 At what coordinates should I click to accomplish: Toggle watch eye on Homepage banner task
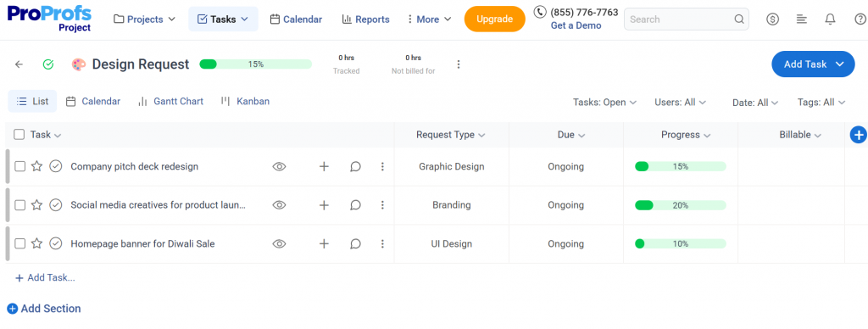pyautogui.click(x=279, y=243)
